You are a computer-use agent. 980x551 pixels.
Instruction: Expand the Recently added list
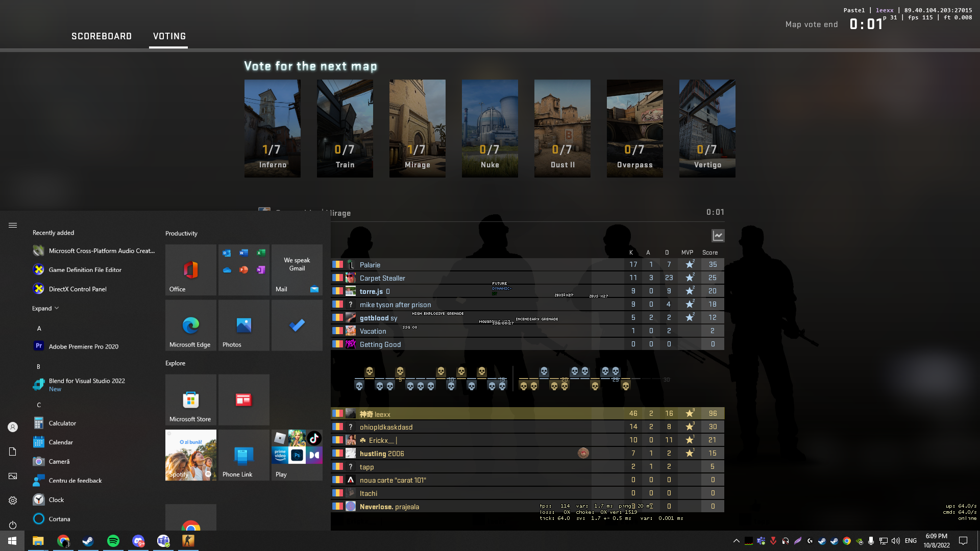(45, 308)
